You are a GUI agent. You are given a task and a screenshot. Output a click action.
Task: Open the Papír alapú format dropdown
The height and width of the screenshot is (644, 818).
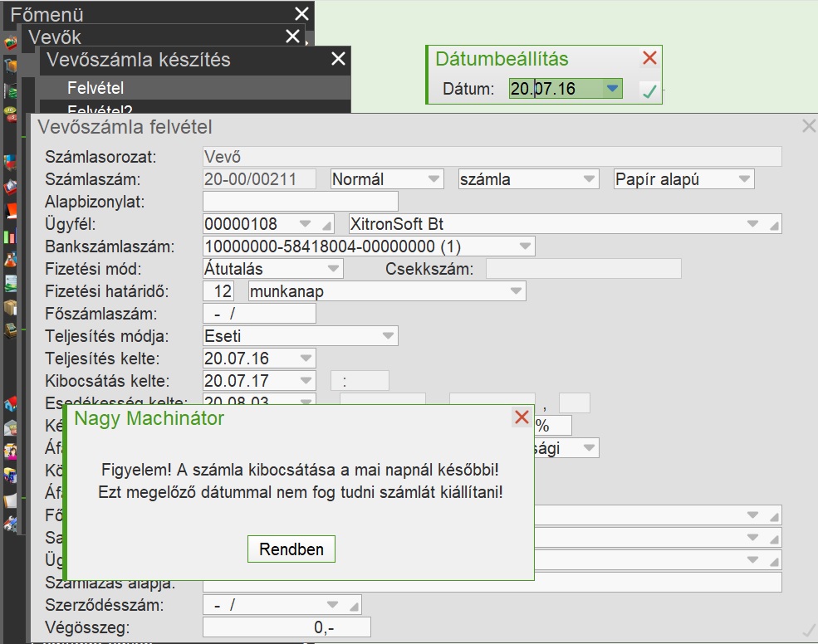pos(744,179)
